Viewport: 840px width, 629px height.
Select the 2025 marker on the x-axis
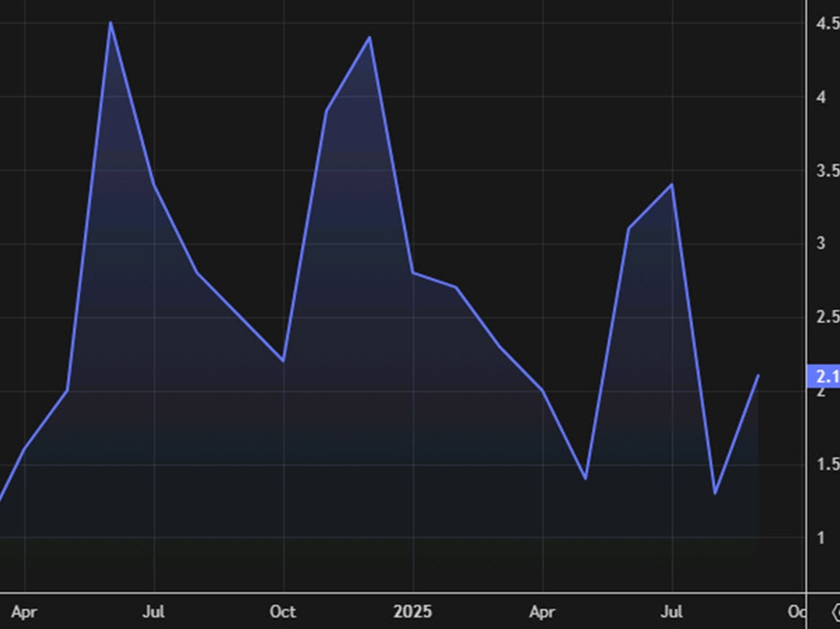414,612
